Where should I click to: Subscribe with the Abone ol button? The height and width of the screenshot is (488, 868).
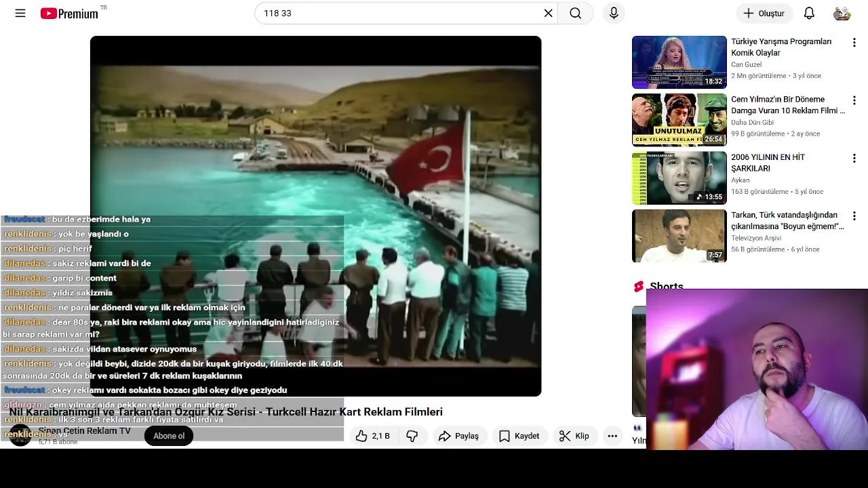pos(169,436)
